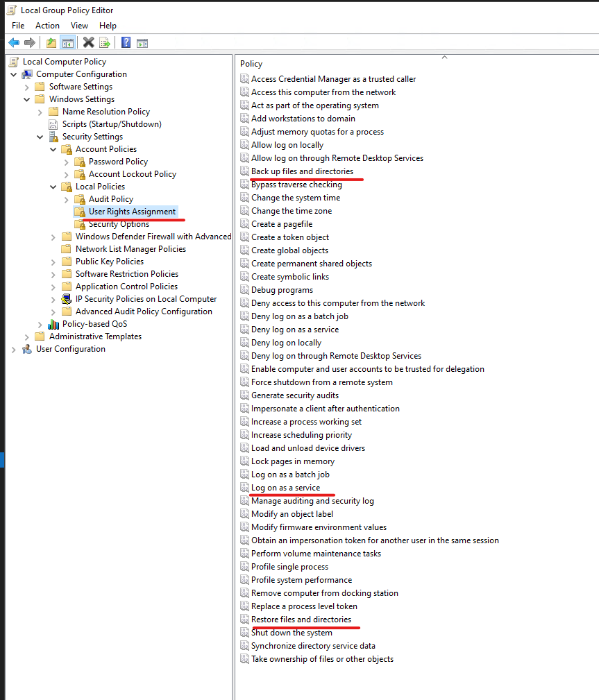Click Show/Hide Action Pane toolbar icon
The width and height of the screenshot is (599, 700).
point(142,43)
